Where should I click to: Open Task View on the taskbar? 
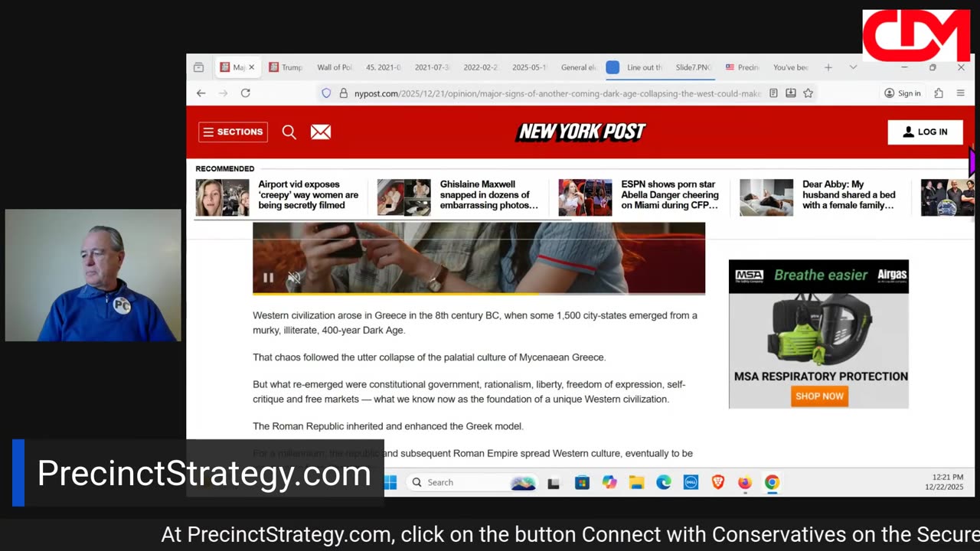(554, 483)
